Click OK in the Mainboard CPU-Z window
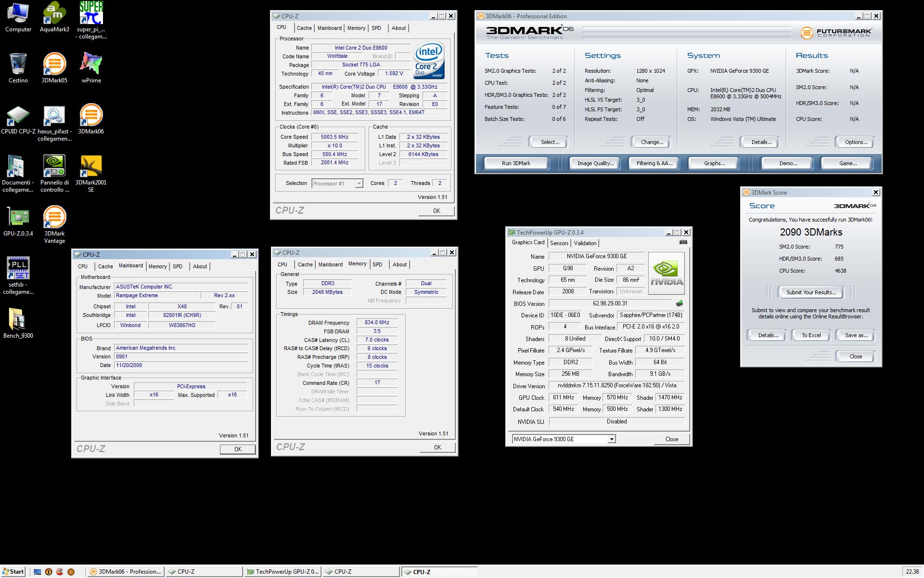Viewport: 924px width, 578px height. (x=237, y=449)
